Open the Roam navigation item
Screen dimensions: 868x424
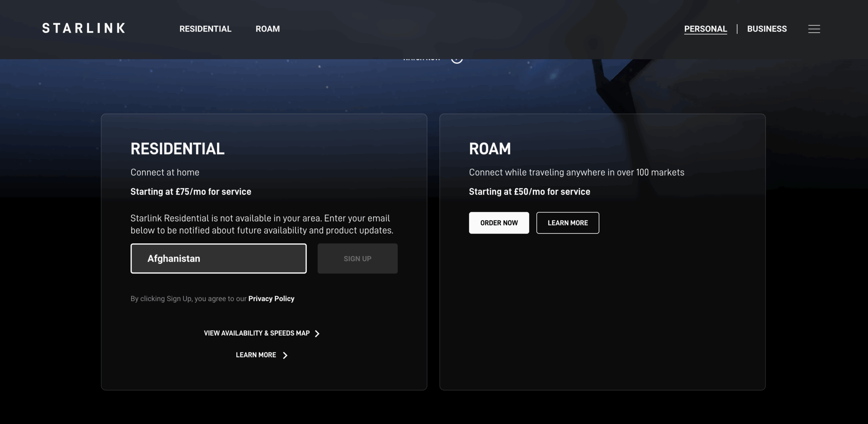[x=268, y=29]
